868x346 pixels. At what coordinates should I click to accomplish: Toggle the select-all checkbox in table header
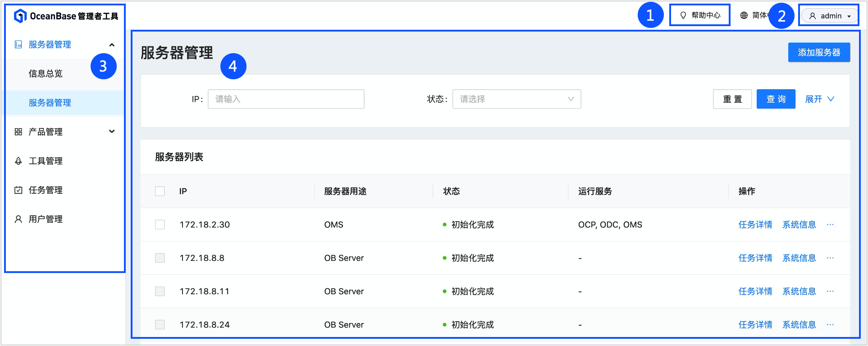(160, 191)
